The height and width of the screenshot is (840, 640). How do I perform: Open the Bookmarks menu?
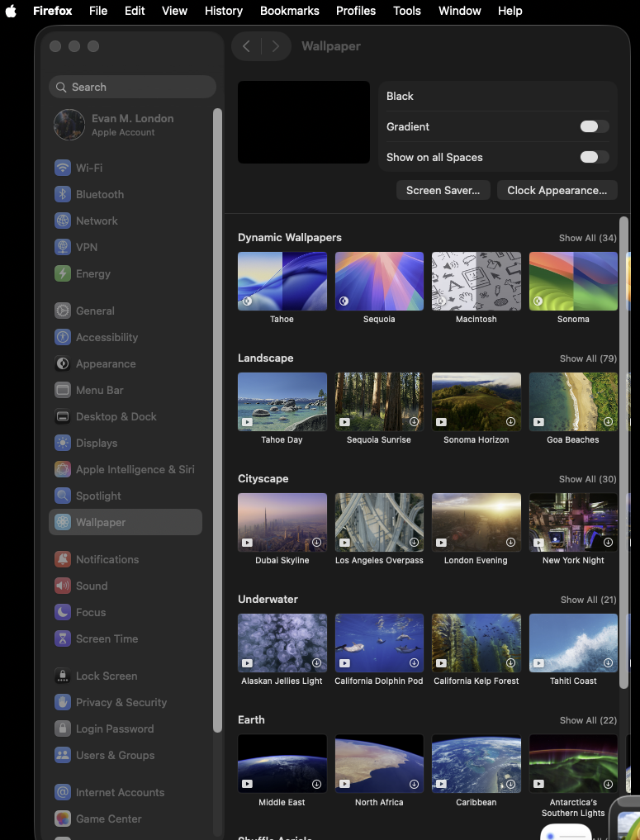pyautogui.click(x=289, y=11)
